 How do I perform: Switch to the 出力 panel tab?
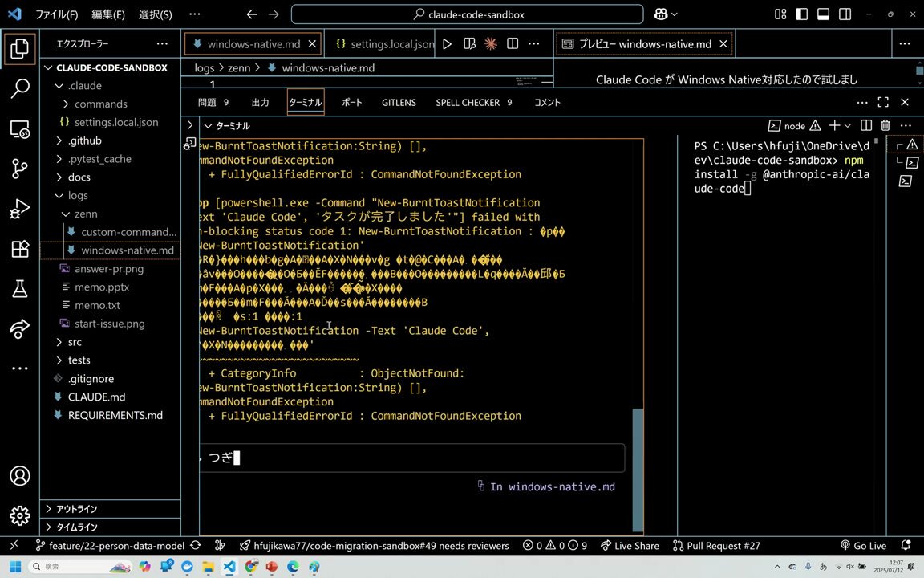click(260, 102)
